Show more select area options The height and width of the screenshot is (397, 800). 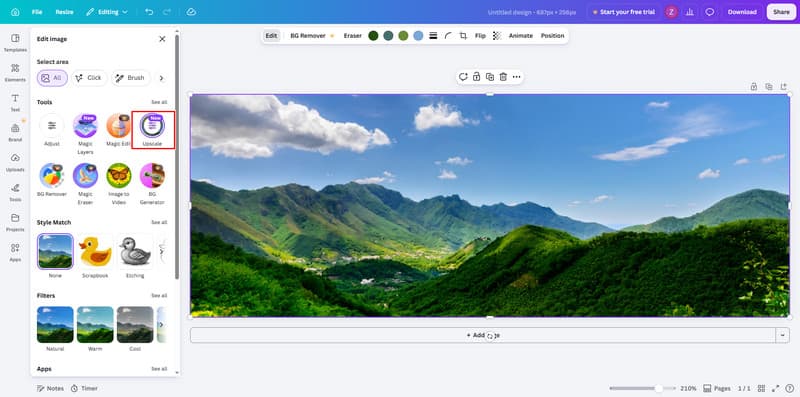click(x=162, y=78)
